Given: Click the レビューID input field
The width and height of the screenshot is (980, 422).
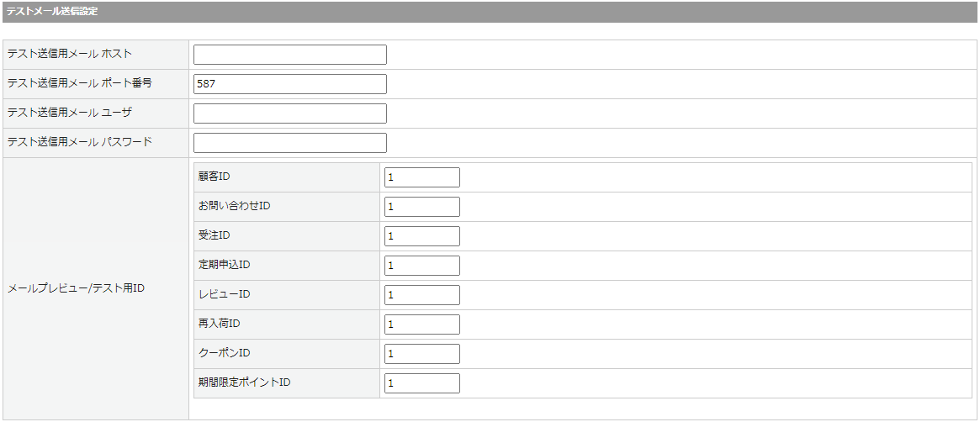Looking at the screenshot, I should point(421,295).
